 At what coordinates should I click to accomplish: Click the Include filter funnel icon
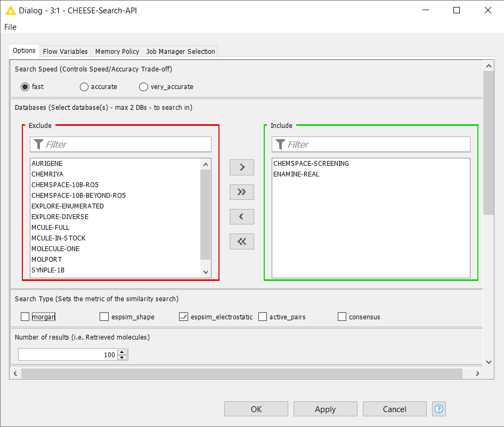[x=280, y=144]
